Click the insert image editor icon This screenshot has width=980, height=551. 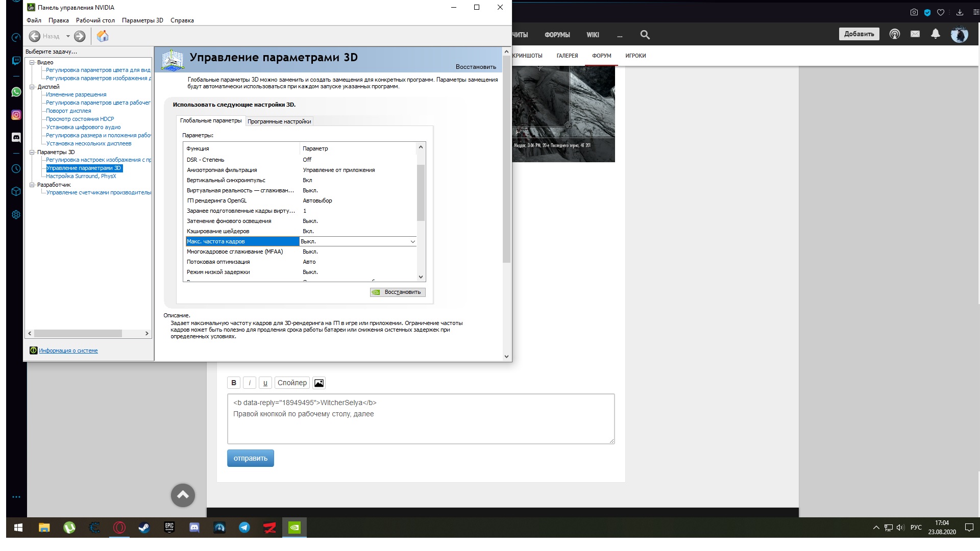[319, 383]
